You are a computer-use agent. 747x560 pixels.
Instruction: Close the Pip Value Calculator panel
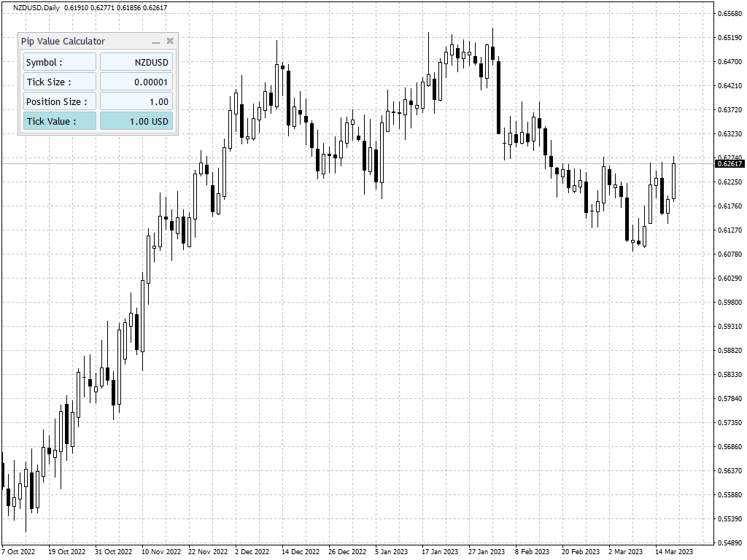[x=170, y=41]
